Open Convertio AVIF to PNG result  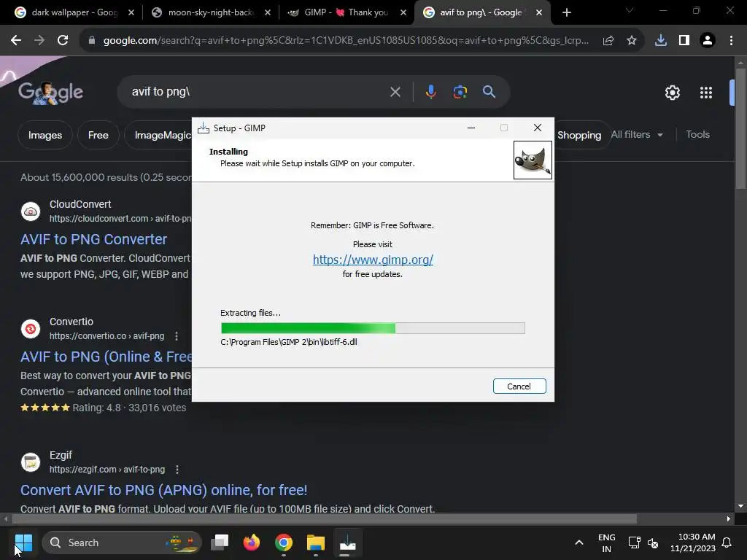click(106, 357)
